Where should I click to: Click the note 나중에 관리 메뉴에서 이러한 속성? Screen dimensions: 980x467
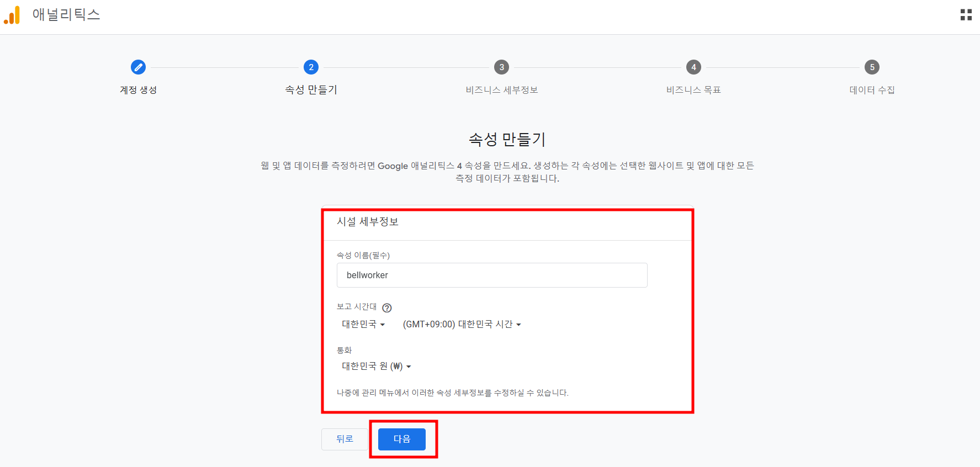(x=453, y=393)
